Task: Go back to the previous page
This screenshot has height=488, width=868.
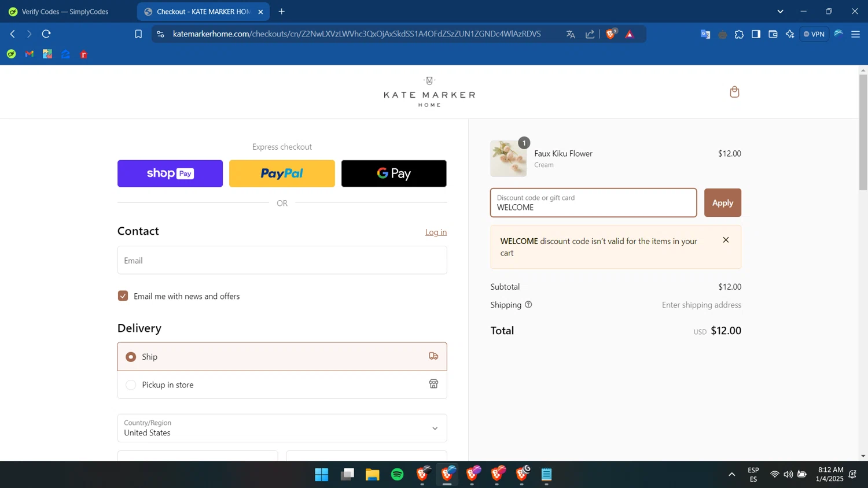Action: [13, 34]
